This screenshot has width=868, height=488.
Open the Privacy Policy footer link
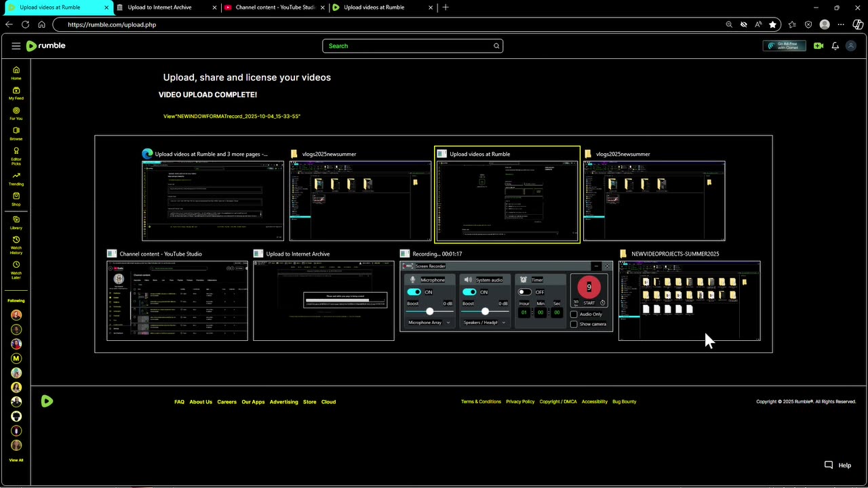520,402
